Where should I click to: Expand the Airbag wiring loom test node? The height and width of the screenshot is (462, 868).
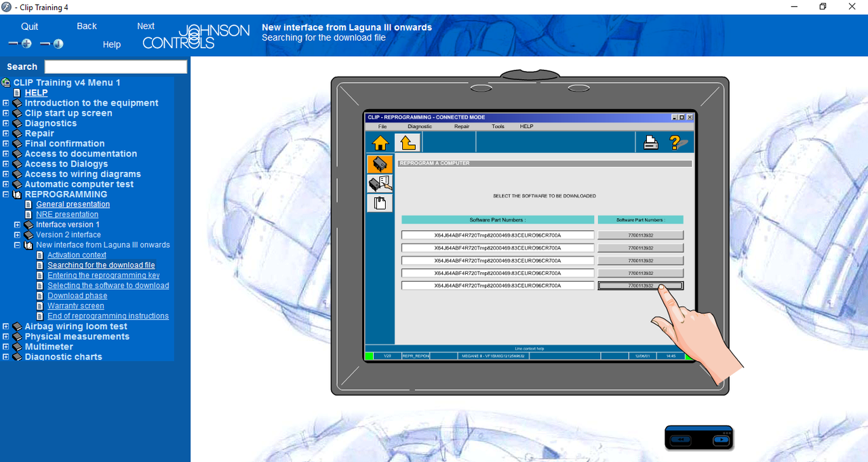[x=6, y=327]
